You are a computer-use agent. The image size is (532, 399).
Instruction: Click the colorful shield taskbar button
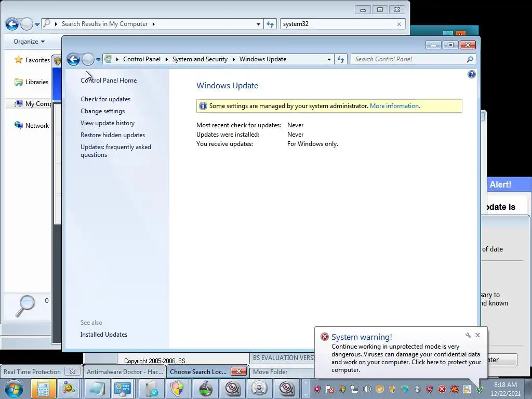178,389
